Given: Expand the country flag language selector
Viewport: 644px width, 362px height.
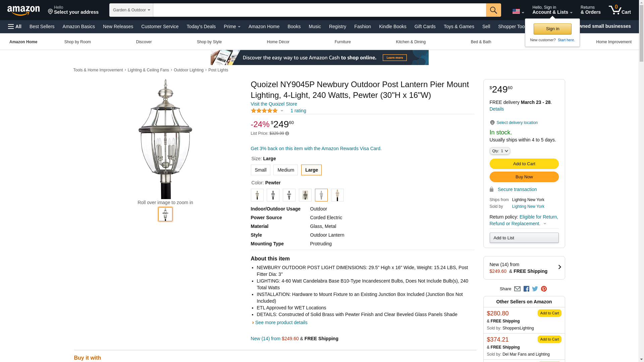Looking at the screenshot, I should tap(518, 11).
